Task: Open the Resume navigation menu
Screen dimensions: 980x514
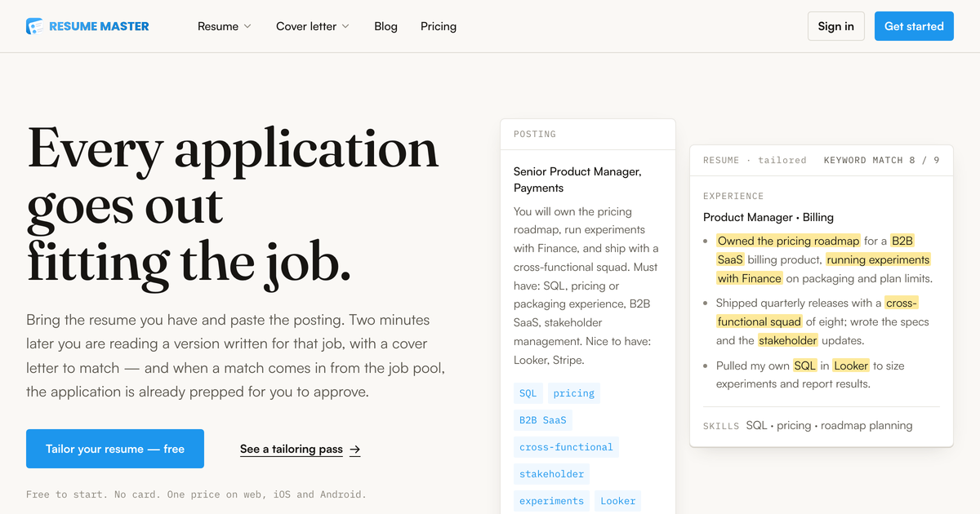Action: [225, 26]
